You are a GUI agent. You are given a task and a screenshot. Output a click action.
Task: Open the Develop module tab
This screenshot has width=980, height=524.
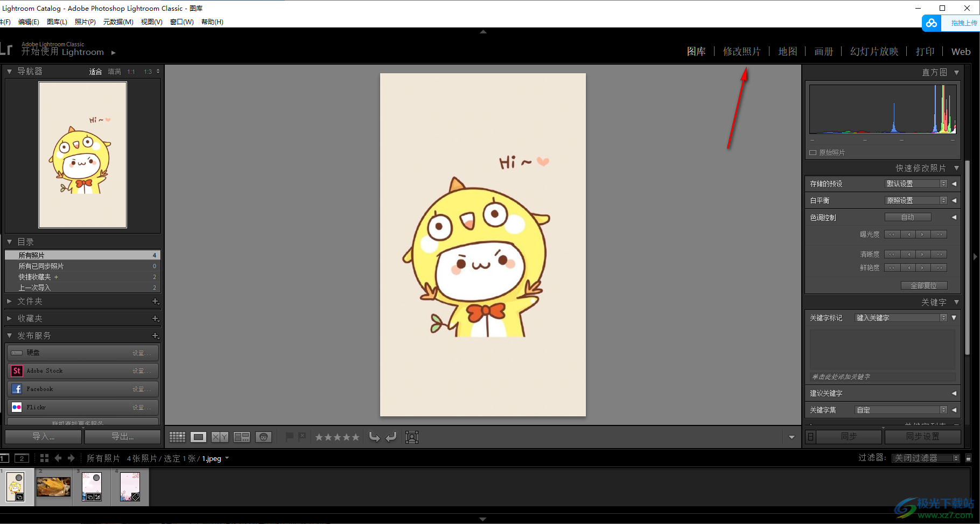[x=741, y=52]
